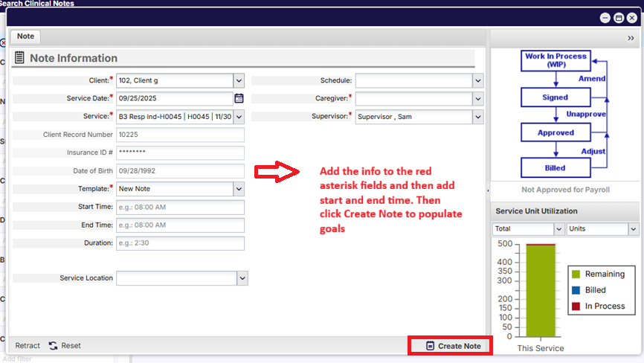Click the Signed workflow box
644x363 pixels.
click(556, 97)
